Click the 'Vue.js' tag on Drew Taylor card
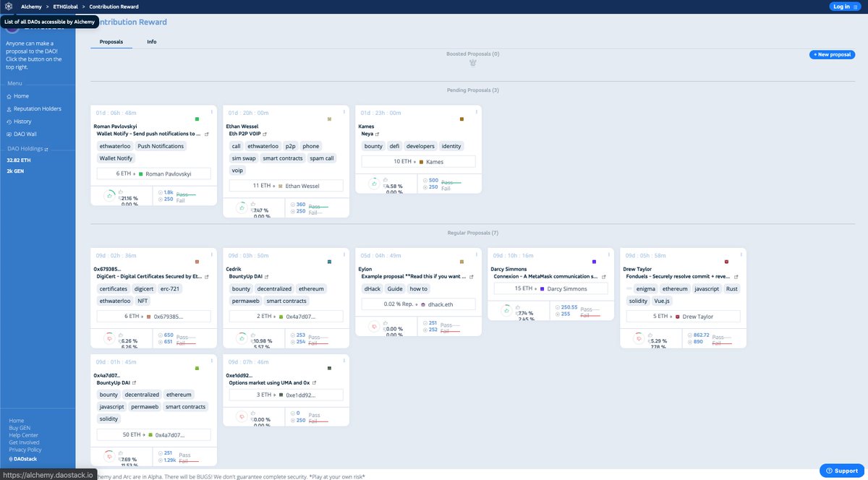Screen dimensions: 868x480 click(662, 301)
